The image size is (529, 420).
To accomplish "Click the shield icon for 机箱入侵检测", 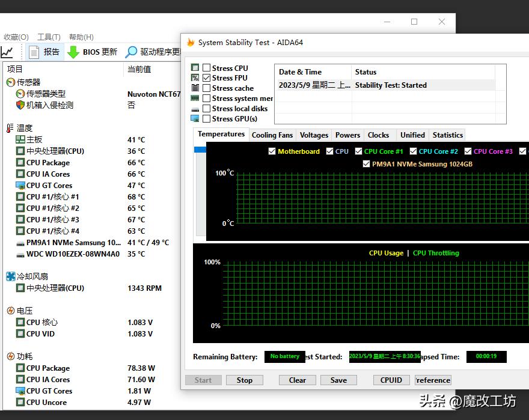I will [20, 105].
